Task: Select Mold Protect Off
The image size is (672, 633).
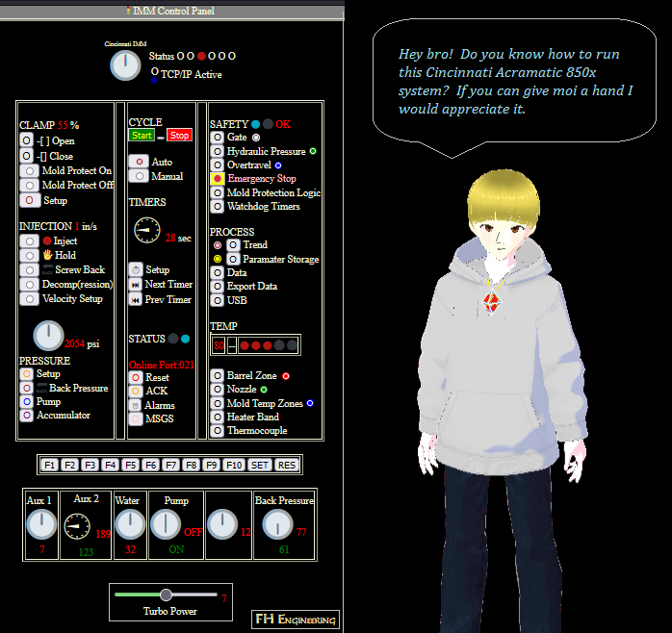Action: click(30, 186)
